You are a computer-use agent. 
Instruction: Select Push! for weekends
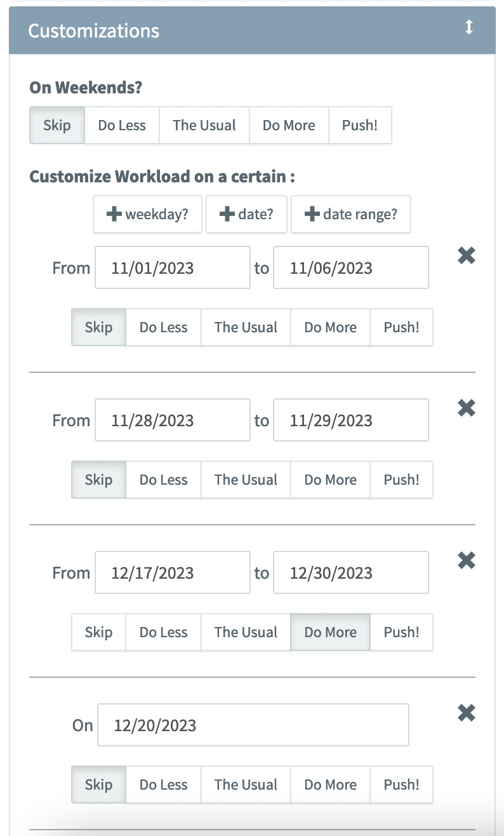click(x=360, y=125)
